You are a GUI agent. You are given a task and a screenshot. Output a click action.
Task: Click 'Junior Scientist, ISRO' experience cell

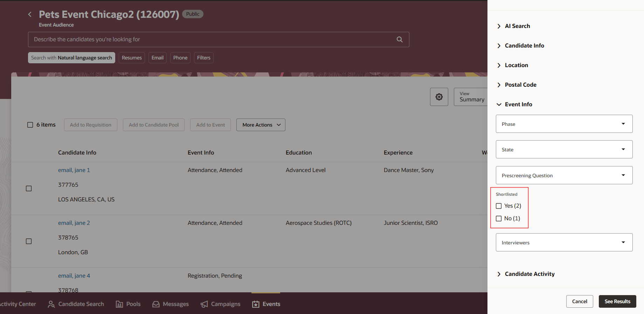tap(411, 223)
